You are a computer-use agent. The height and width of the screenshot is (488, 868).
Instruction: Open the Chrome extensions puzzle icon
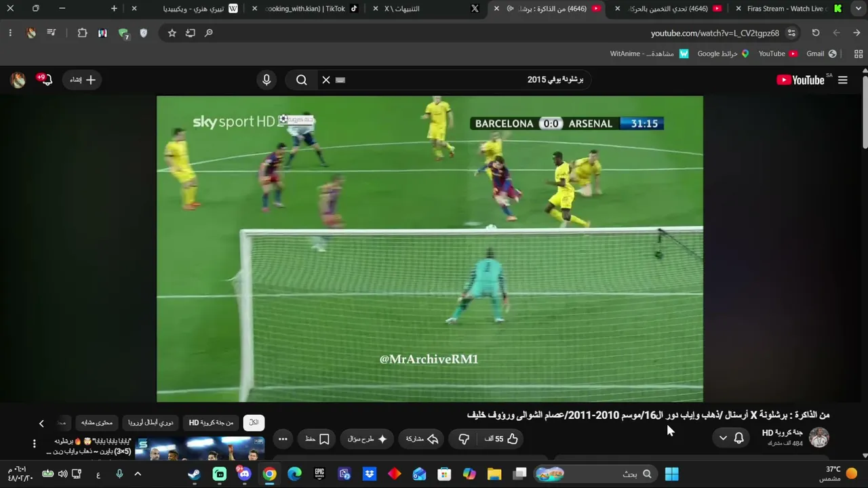pyautogui.click(x=82, y=33)
